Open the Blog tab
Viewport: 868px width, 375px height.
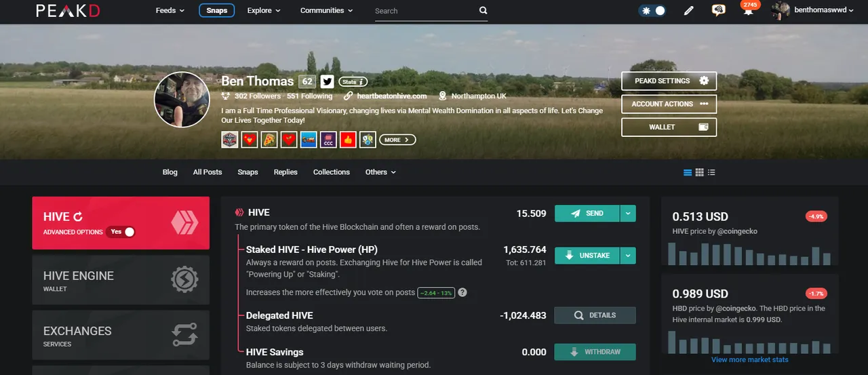(170, 172)
